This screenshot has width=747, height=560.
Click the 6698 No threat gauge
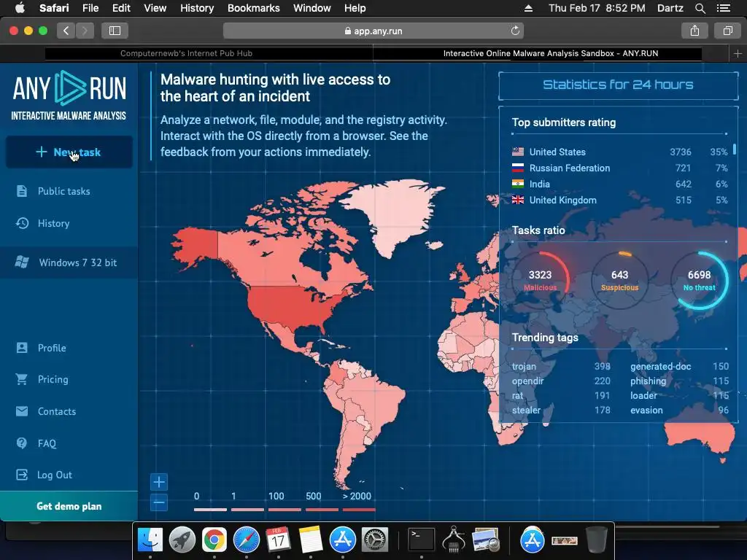700,281
